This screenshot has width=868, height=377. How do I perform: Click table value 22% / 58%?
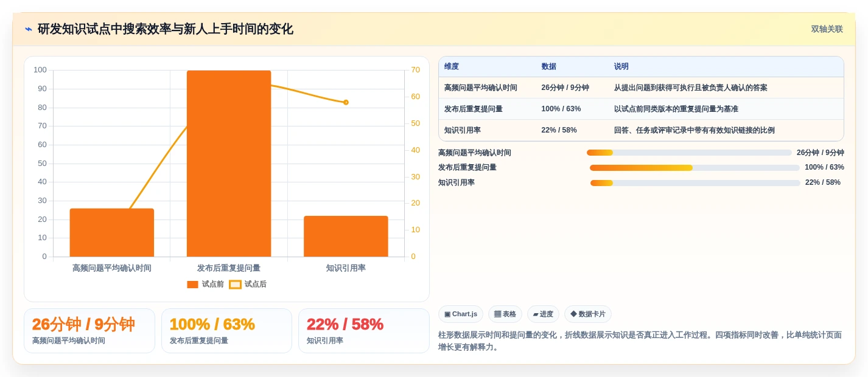tap(559, 130)
